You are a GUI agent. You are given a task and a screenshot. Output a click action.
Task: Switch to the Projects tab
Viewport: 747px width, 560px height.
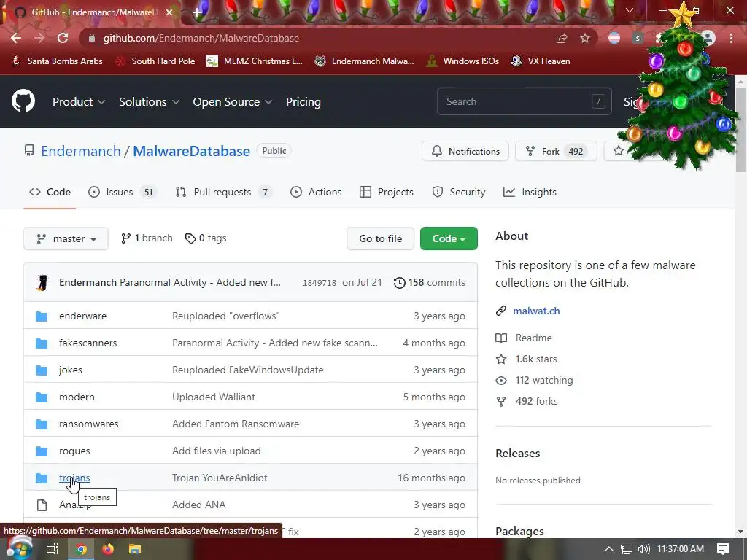coord(387,192)
